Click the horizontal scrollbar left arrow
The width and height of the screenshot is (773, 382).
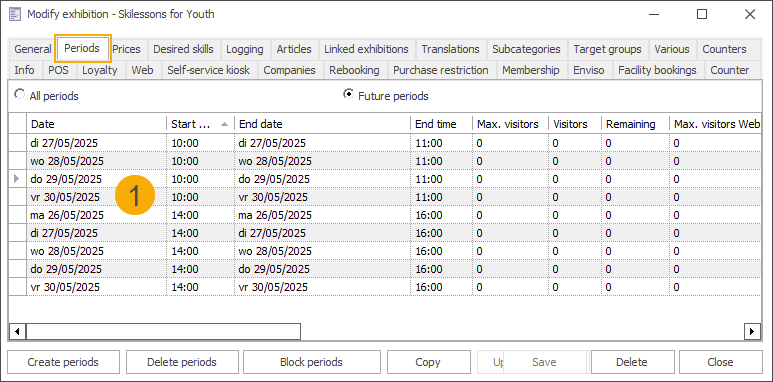click(17, 331)
